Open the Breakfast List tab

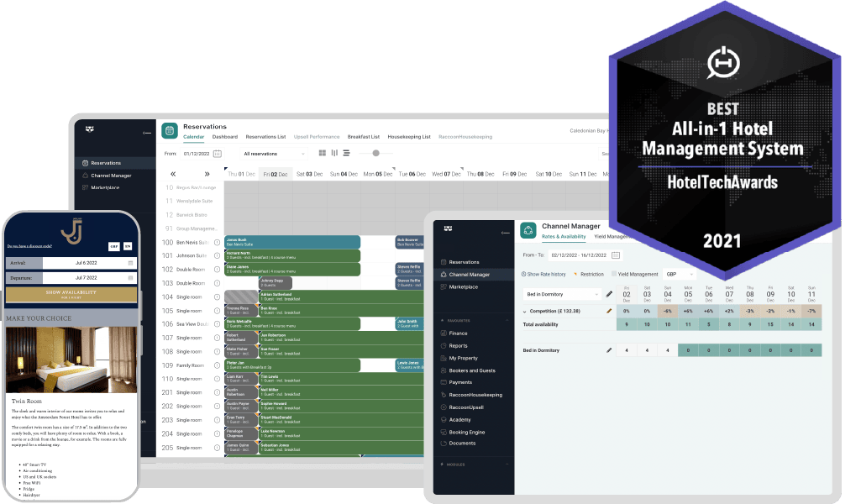(x=364, y=137)
